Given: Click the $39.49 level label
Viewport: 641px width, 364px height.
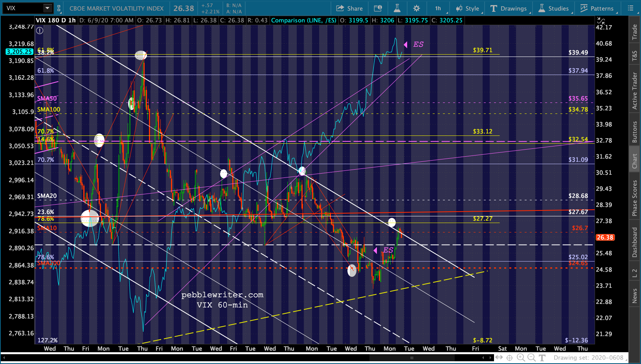Looking at the screenshot, I should pyautogui.click(x=578, y=53).
